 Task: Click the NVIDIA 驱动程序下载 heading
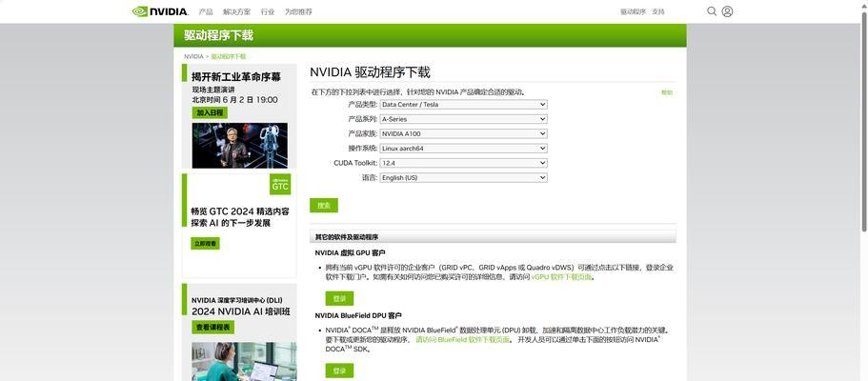click(370, 72)
